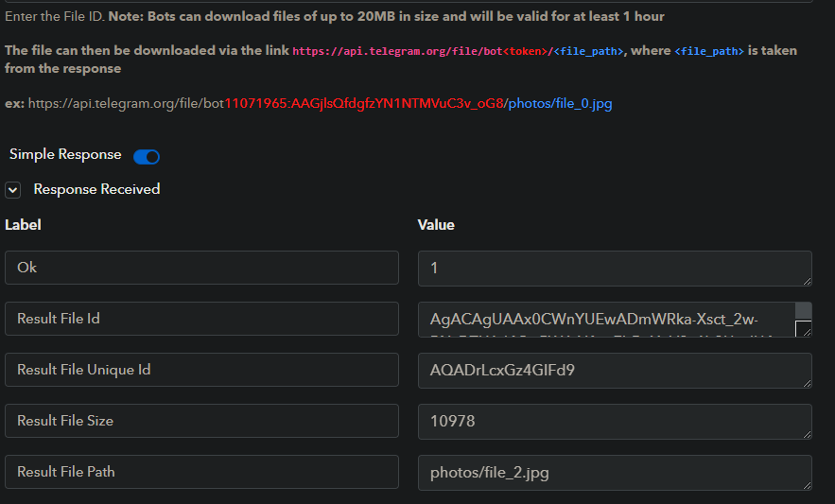
Task: Click resize handle of photos/file_2.jpg field
Action: (807, 485)
